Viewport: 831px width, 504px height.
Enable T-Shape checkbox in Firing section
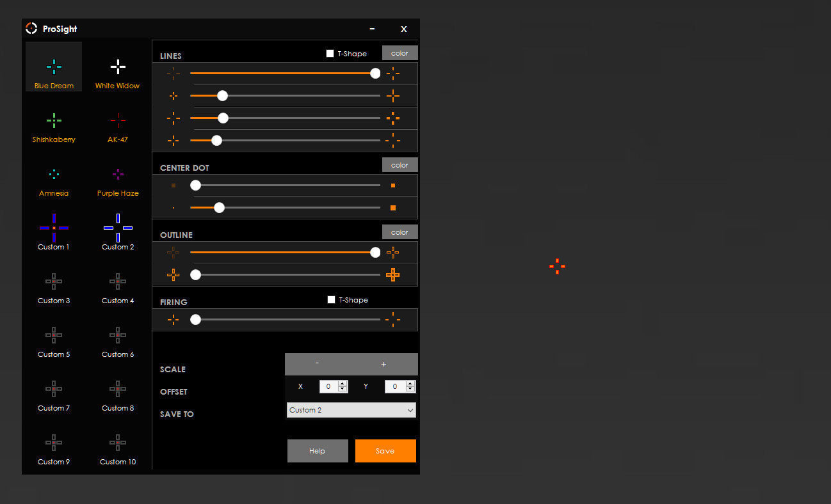click(x=331, y=299)
